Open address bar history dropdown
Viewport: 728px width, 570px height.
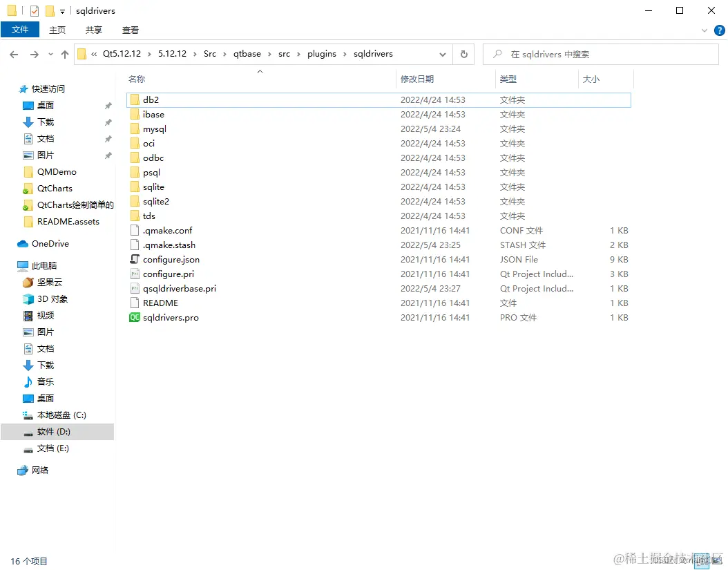tap(443, 55)
